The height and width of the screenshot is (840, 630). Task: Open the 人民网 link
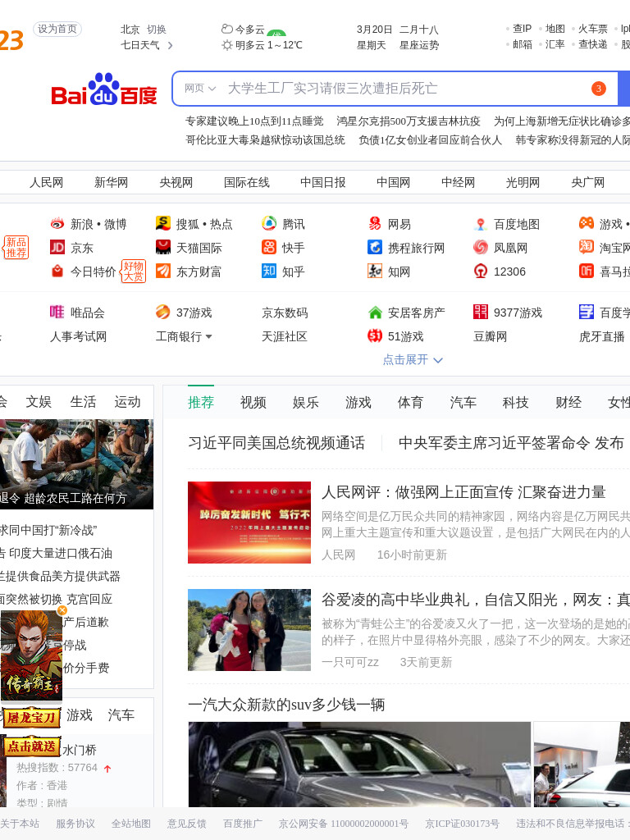coord(46,183)
